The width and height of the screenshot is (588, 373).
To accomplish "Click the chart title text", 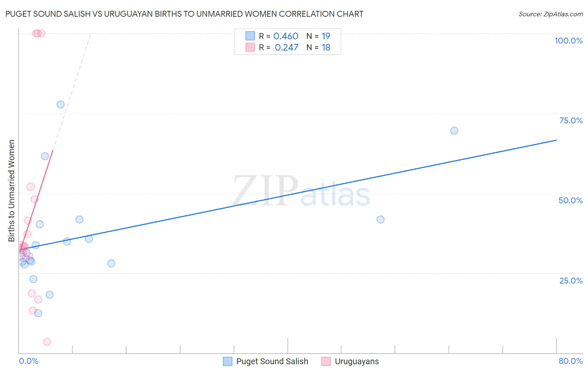I will click(184, 14).
